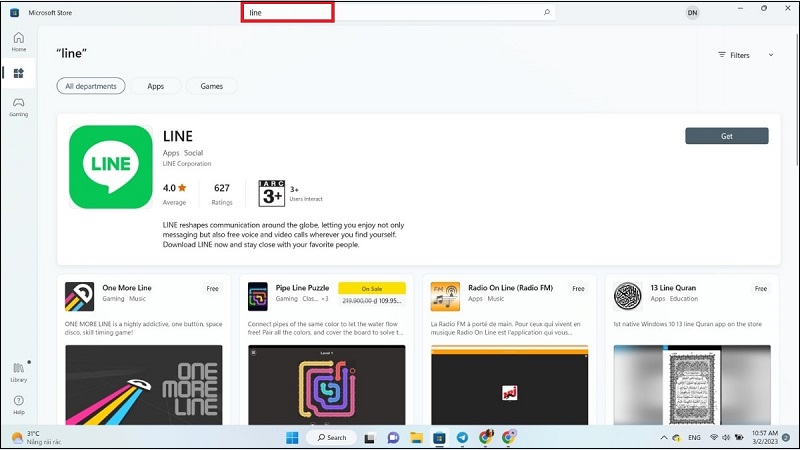Click the Windows Start button
800x450 pixels.
[x=292, y=437]
